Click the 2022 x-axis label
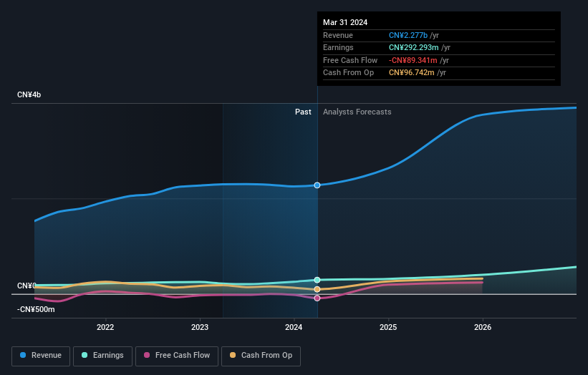Viewport: 588px width, 375px height. point(105,327)
